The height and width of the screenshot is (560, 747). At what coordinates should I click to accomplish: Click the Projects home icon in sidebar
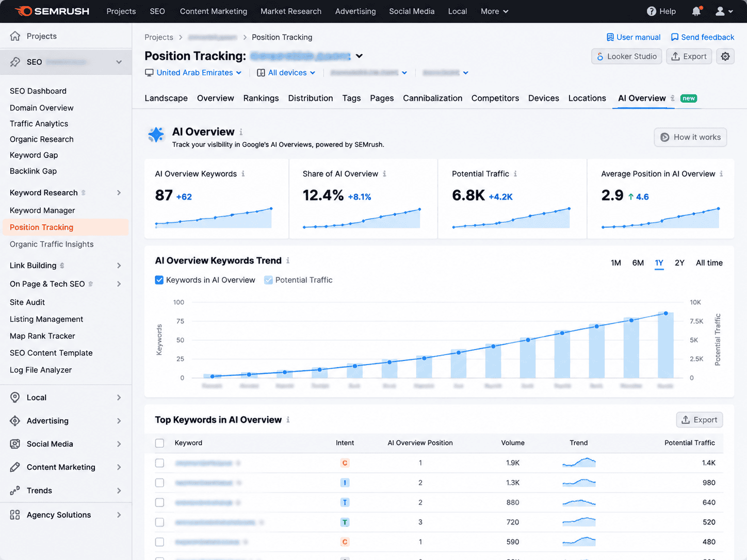[x=15, y=36]
